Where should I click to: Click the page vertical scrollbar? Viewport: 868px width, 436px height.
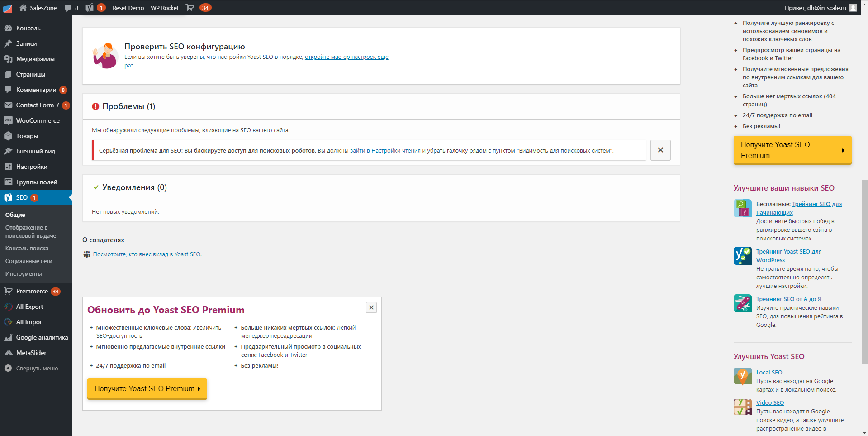click(x=864, y=272)
